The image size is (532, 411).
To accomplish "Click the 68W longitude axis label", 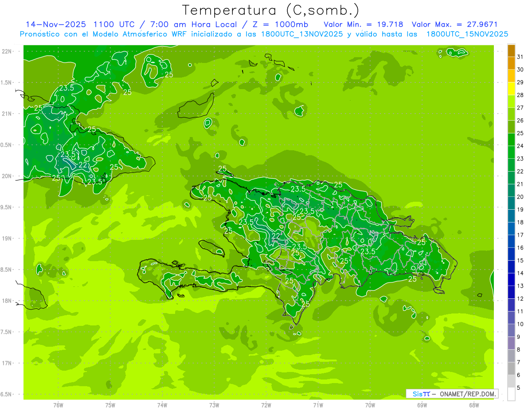I will pyautogui.click(x=474, y=405).
